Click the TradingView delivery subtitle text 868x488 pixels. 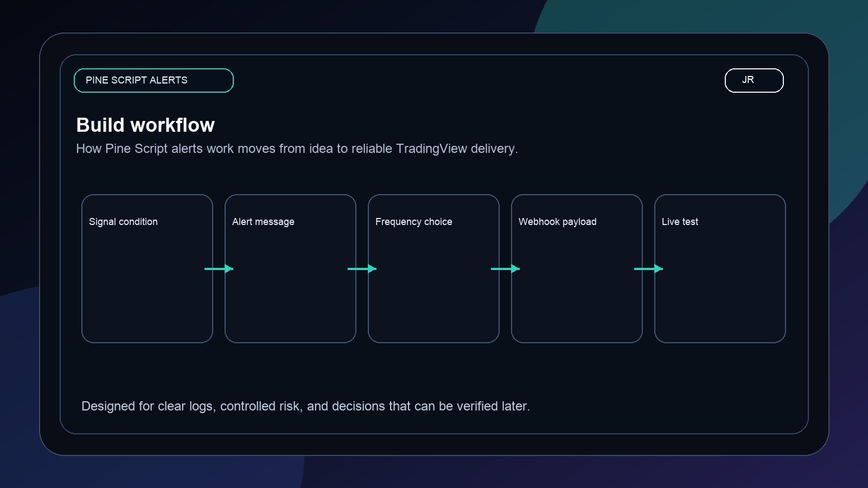(x=297, y=149)
